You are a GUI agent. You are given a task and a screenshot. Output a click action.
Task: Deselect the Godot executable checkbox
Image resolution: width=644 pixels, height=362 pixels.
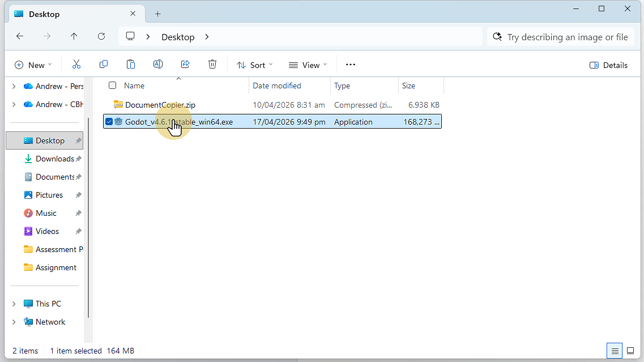(109, 121)
